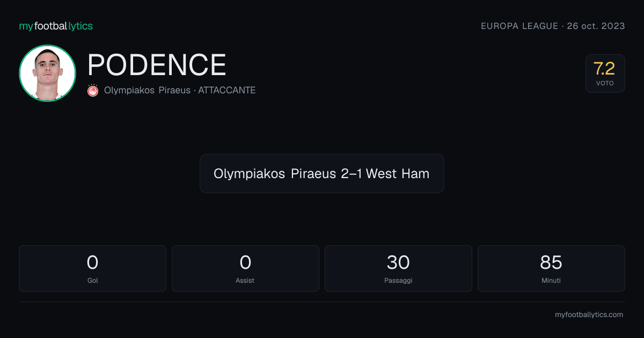The height and width of the screenshot is (338, 644).
Task: Click the number 30 in the Passaggi card
Action: (x=398, y=262)
